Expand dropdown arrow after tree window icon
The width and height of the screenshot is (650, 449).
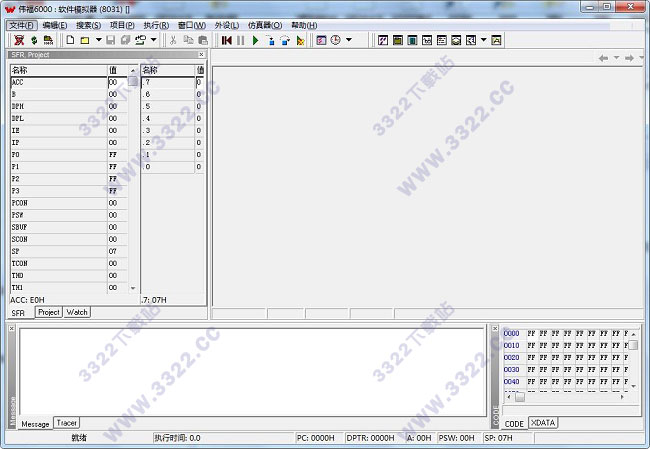[x=484, y=40]
